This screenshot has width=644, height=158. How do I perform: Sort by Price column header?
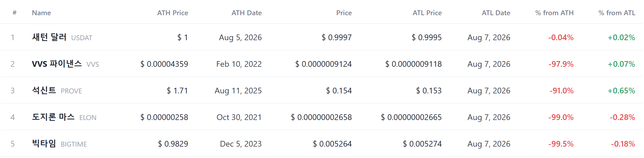(344, 13)
